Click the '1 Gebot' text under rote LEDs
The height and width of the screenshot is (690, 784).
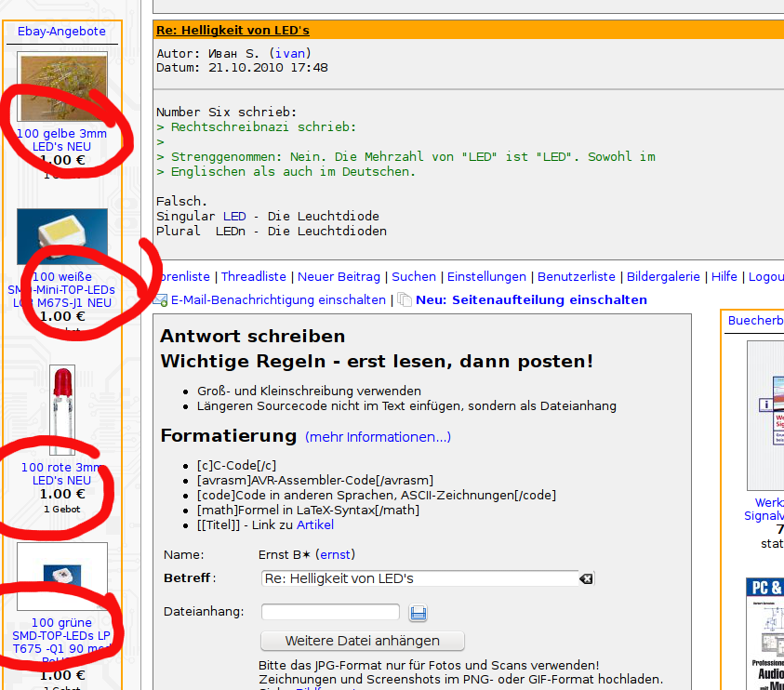point(62,509)
